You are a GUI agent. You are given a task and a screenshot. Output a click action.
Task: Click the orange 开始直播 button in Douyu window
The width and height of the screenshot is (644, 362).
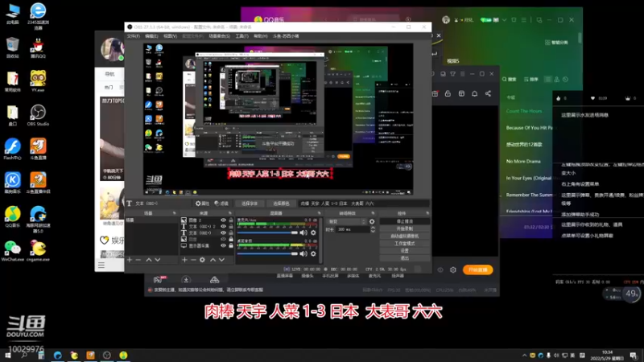coord(477,269)
